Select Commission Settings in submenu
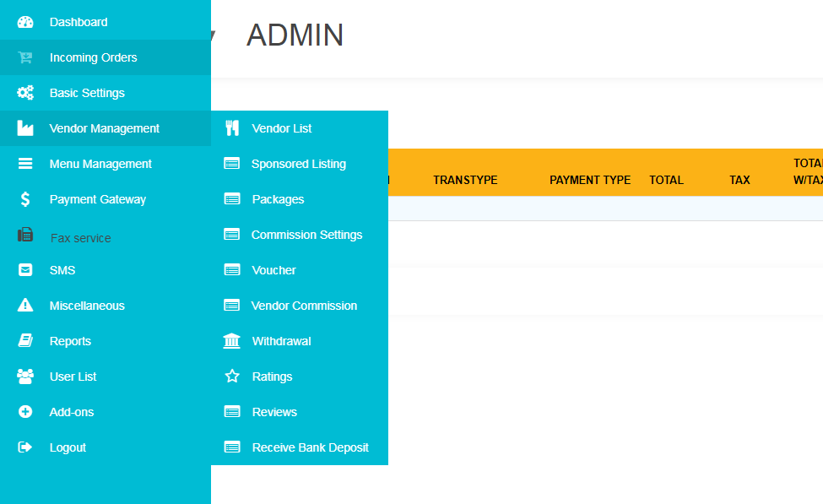Screen dimensions: 823x504 tap(306, 235)
